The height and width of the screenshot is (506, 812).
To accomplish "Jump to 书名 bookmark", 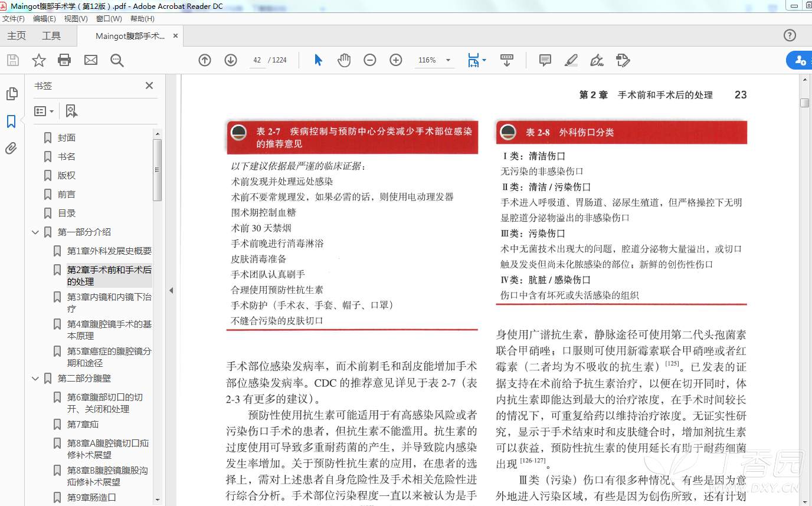I will click(67, 156).
